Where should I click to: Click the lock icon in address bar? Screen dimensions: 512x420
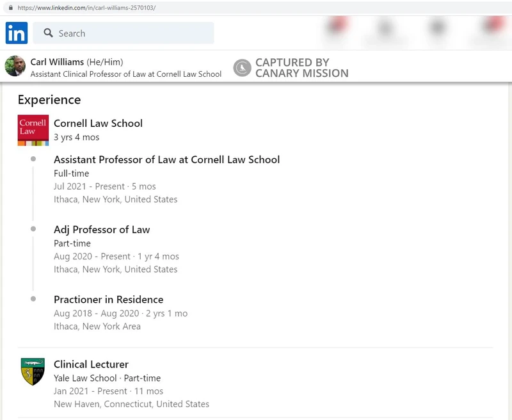[11, 8]
